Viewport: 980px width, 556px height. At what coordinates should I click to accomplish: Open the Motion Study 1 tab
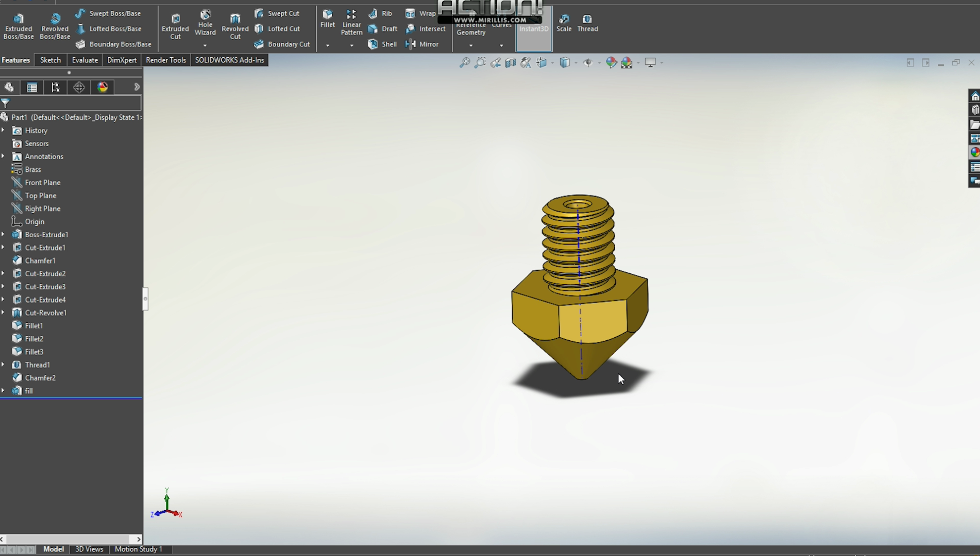[x=139, y=549]
